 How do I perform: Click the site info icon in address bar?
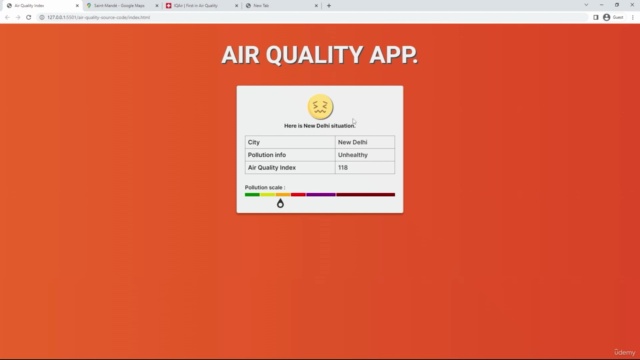click(x=42, y=17)
